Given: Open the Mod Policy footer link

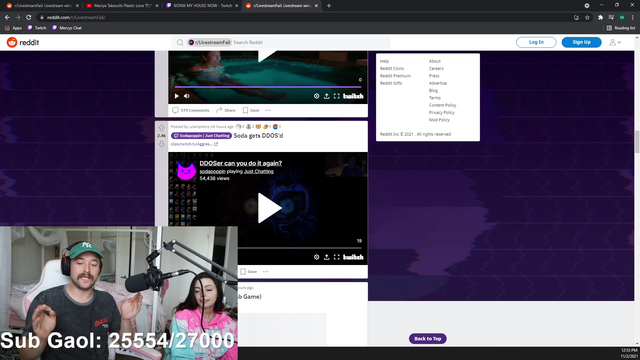Looking at the screenshot, I should pos(439,120).
